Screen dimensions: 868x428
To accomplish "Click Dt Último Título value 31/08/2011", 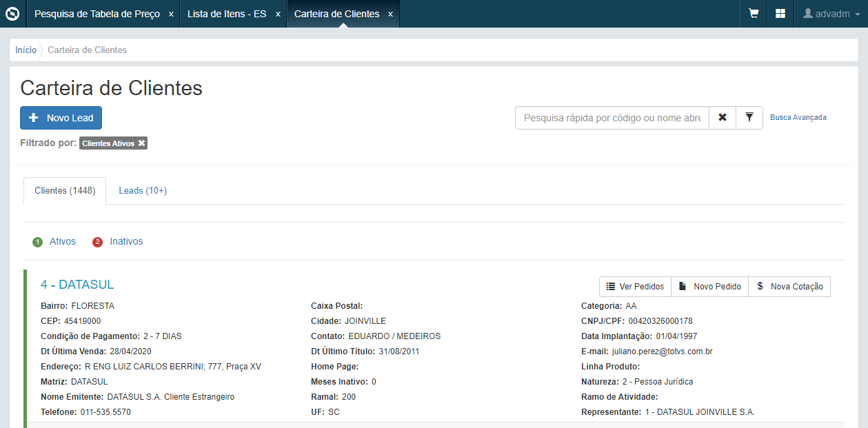I will (399, 351).
